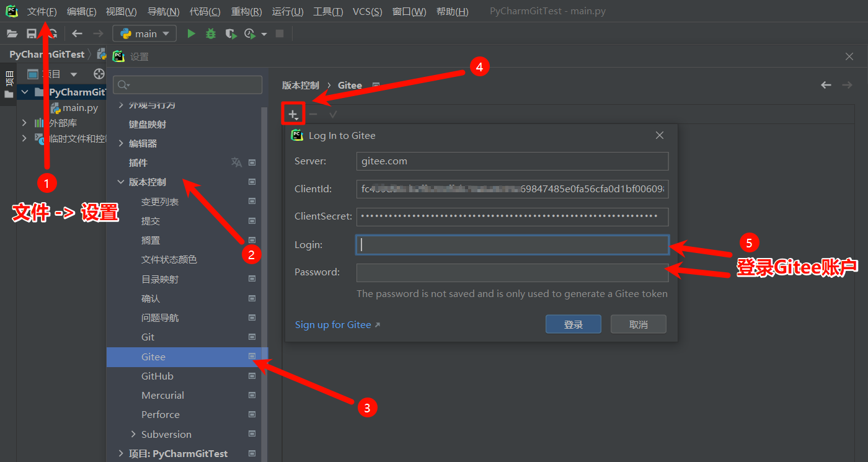The height and width of the screenshot is (462, 868).
Task: Open the 代码(C) menu
Action: (x=205, y=12)
